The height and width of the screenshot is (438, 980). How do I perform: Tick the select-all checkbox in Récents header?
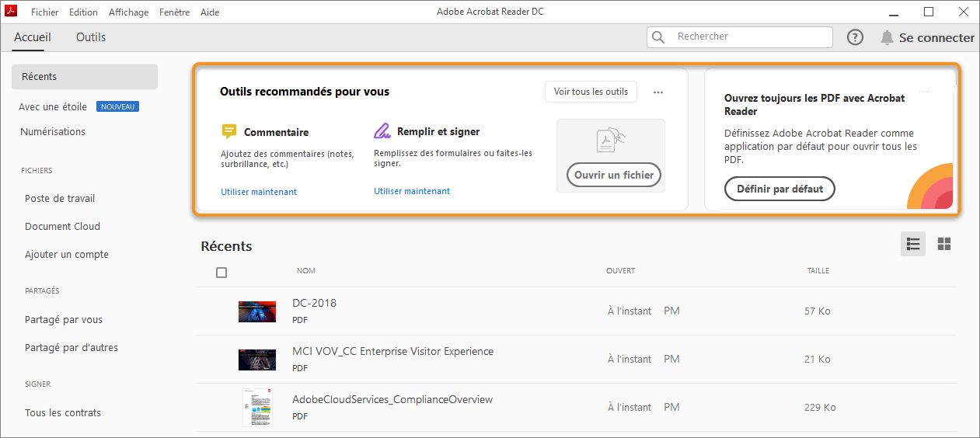pos(221,273)
